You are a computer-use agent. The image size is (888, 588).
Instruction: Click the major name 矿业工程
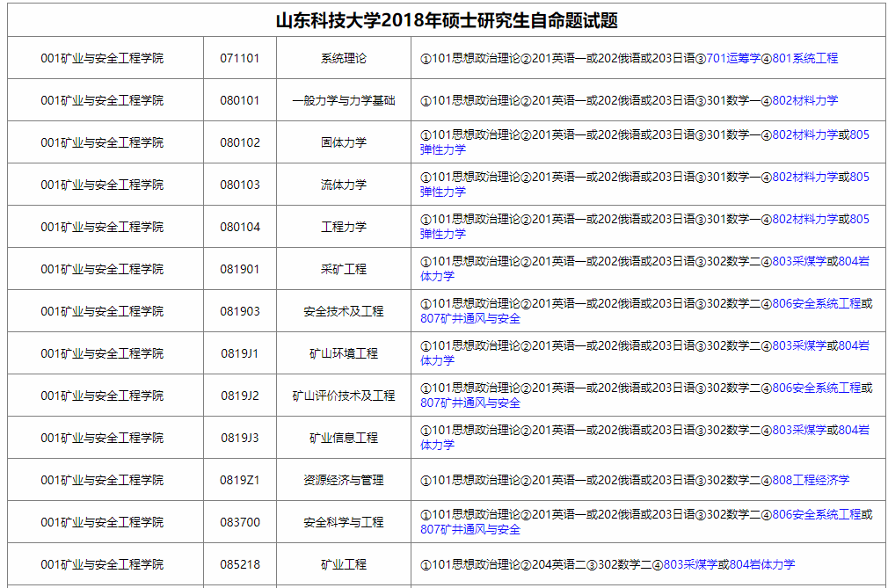343,564
